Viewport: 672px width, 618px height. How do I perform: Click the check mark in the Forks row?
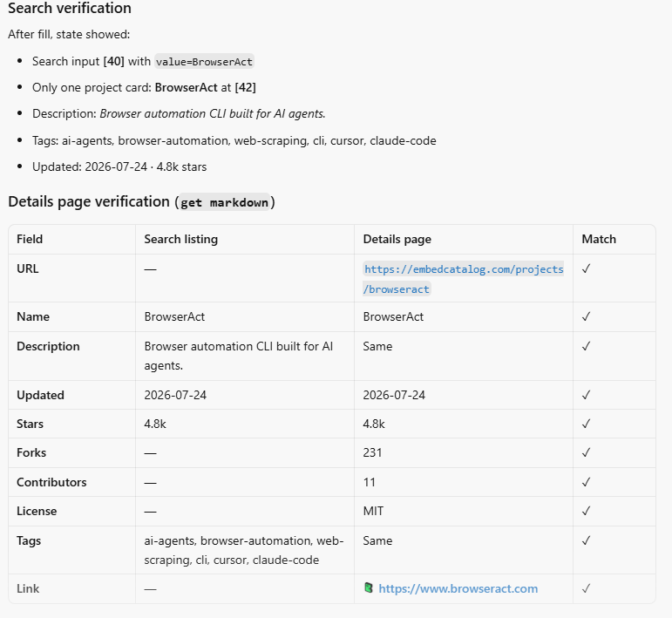587,452
